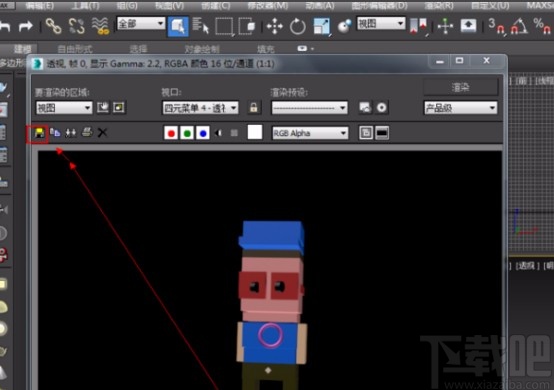554x390 pixels.
Task: Click the Use Pivot Point Center icon
Action: [x=418, y=26]
